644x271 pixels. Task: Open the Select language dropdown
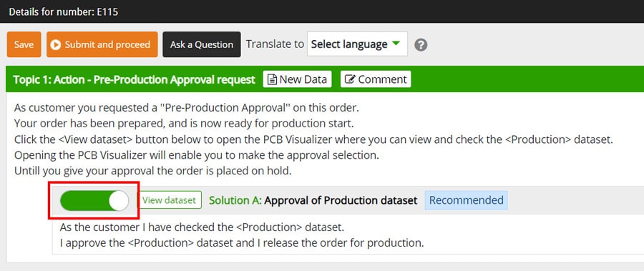coord(357,44)
